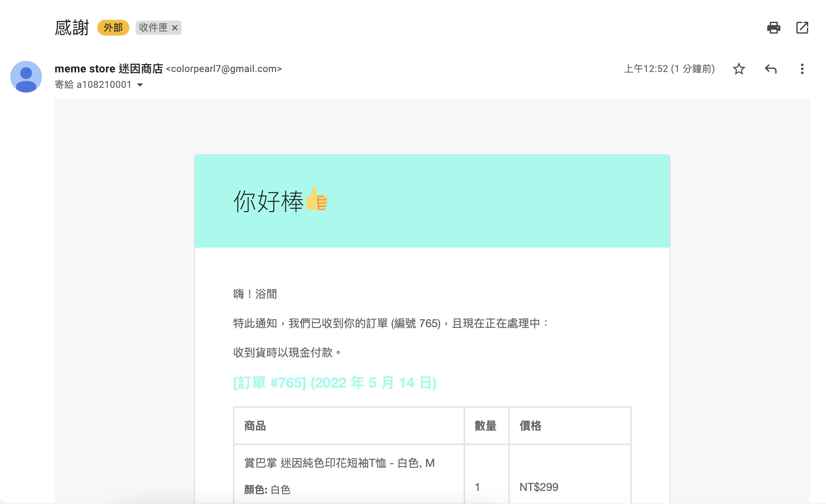
Task: Remove the 收件匣 label with X
Action: coord(174,28)
